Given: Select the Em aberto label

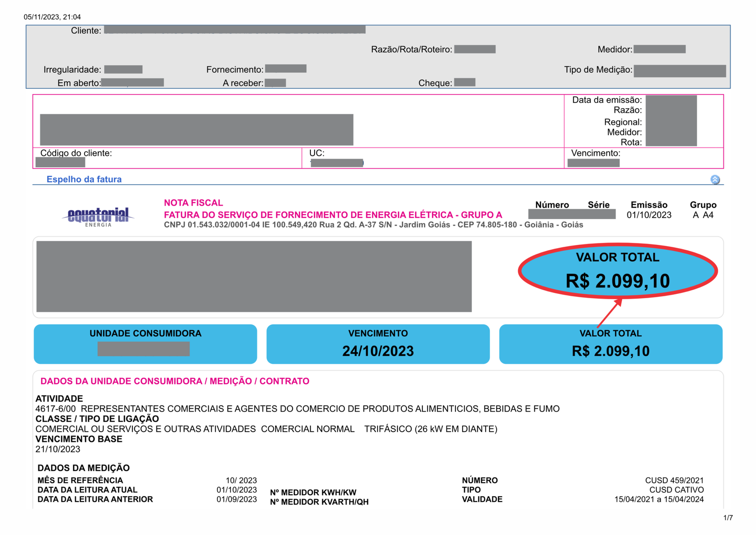Looking at the screenshot, I should (79, 83).
